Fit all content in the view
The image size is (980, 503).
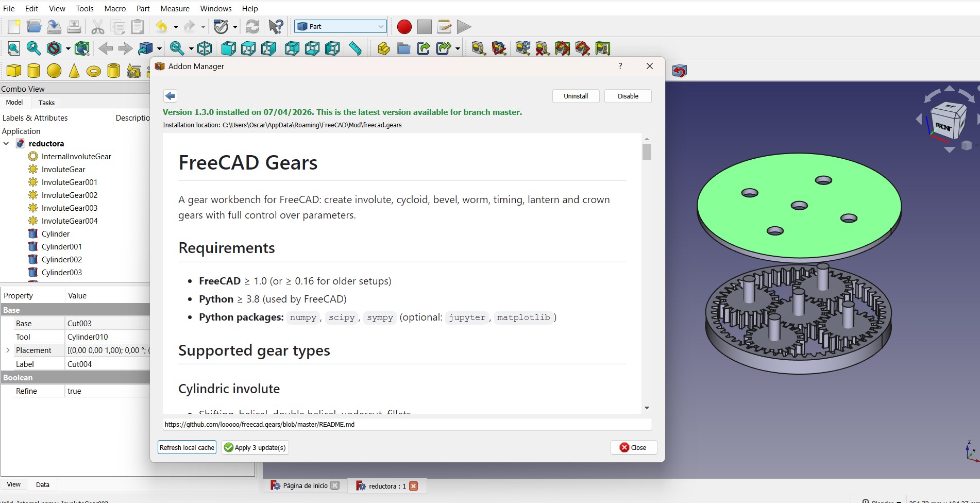pyautogui.click(x=14, y=48)
